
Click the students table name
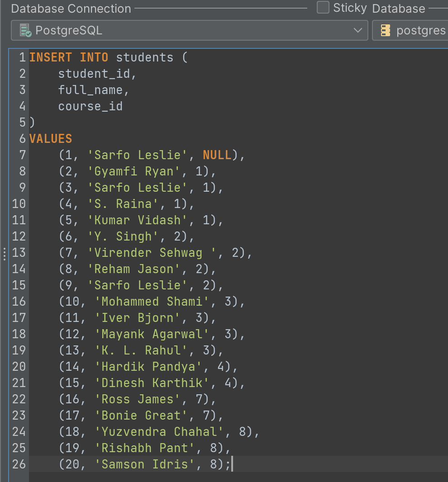click(144, 57)
